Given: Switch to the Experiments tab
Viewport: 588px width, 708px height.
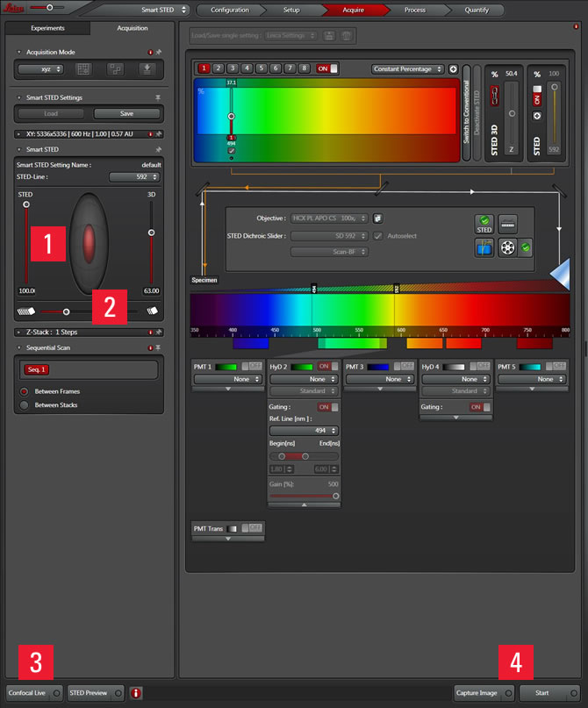Looking at the screenshot, I should click(x=47, y=28).
